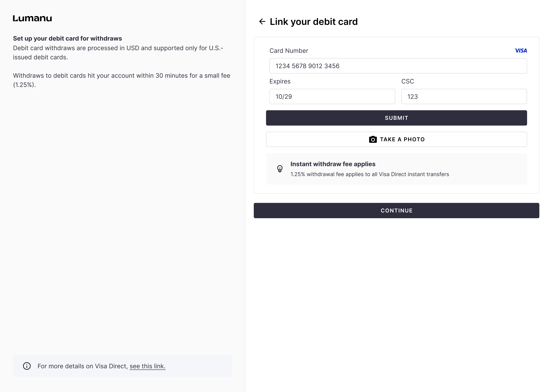Click the camera icon in Take a Photo
552x392 pixels.
pyautogui.click(x=373, y=140)
